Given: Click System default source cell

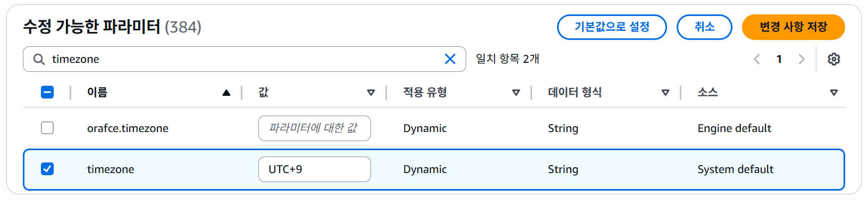Looking at the screenshot, I should [735, 169].
